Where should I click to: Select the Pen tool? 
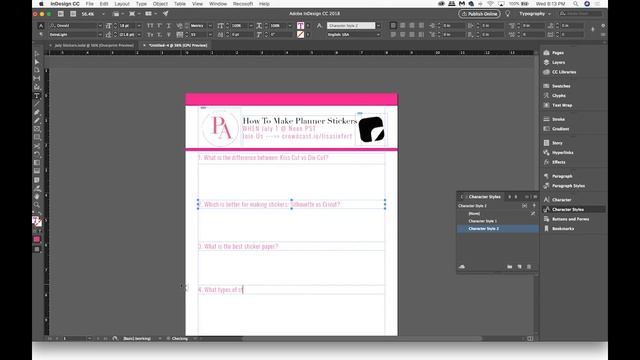click(37, 112)
